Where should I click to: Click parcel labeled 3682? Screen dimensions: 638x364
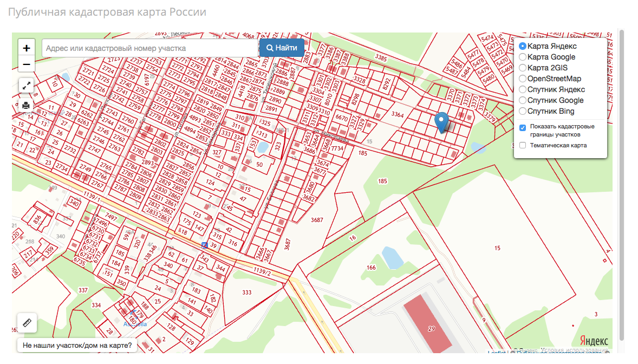[308, 198]
